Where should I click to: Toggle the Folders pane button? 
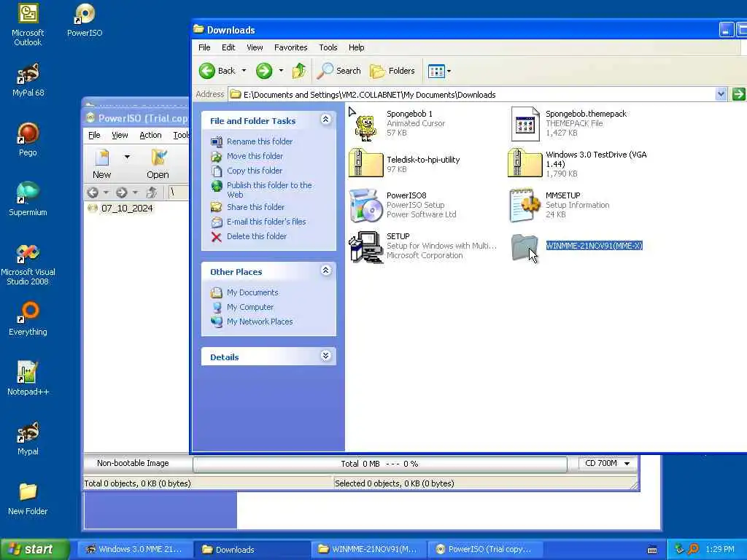pos(392,71)
